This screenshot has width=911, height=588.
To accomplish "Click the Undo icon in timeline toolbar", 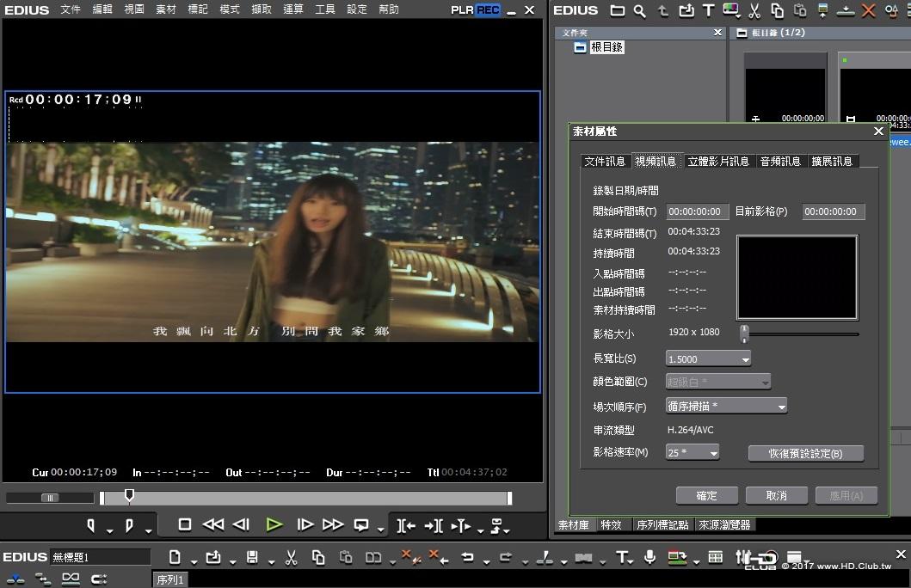I will point(468,557).
